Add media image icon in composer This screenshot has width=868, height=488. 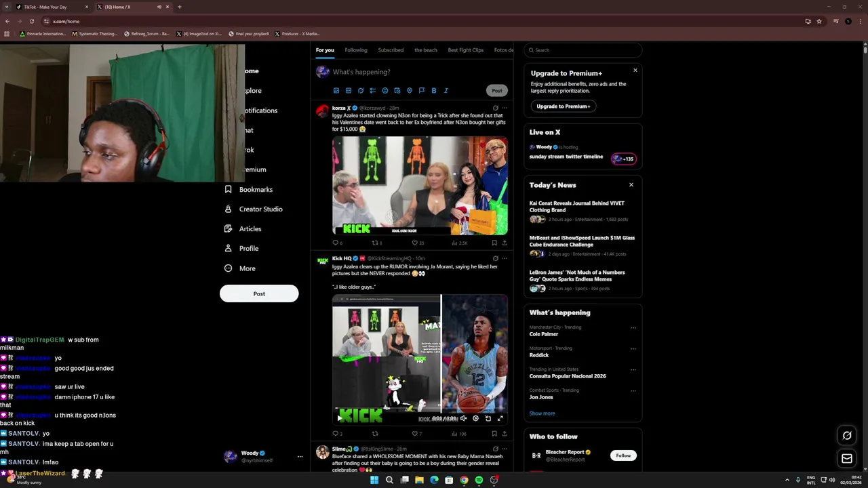click(336, 90)
